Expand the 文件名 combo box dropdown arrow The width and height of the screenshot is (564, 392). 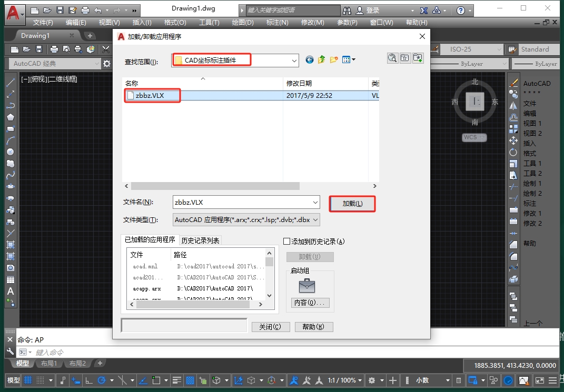315,203
